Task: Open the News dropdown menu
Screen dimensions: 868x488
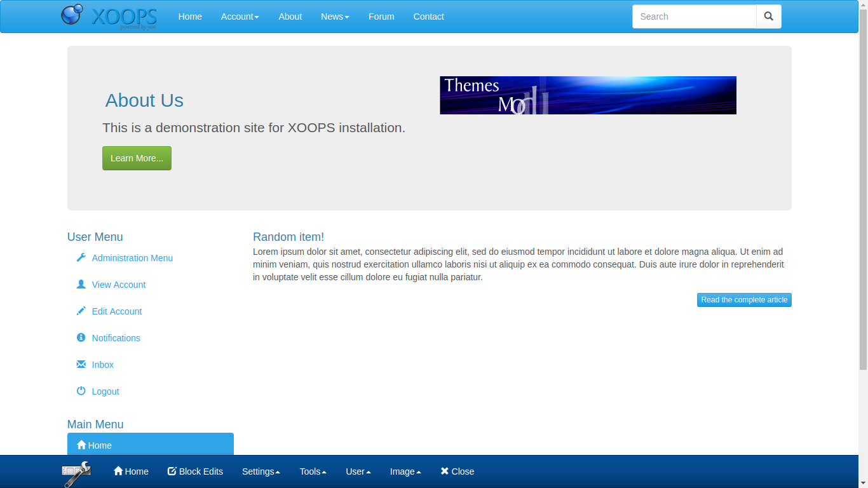Action: click(x=335, y=17)
